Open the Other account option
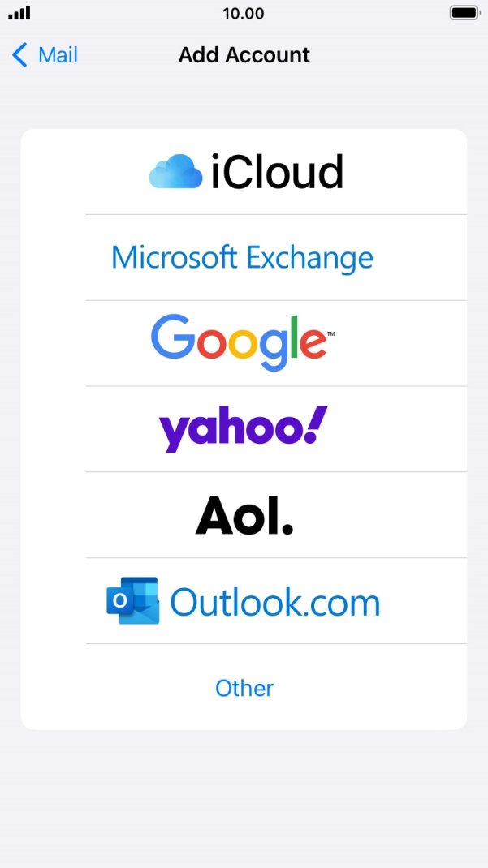This screenshot has height=868, width=488. tap(244, 688)
